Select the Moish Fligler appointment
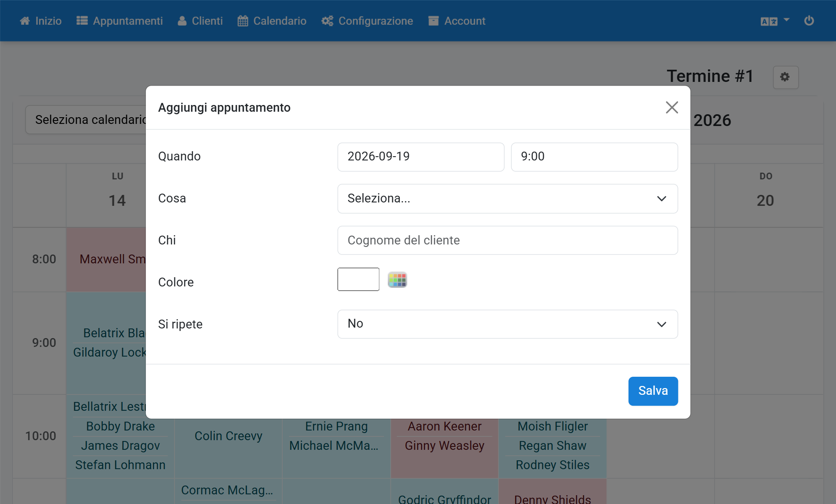The image size is (836, 504). click(553, 426)
